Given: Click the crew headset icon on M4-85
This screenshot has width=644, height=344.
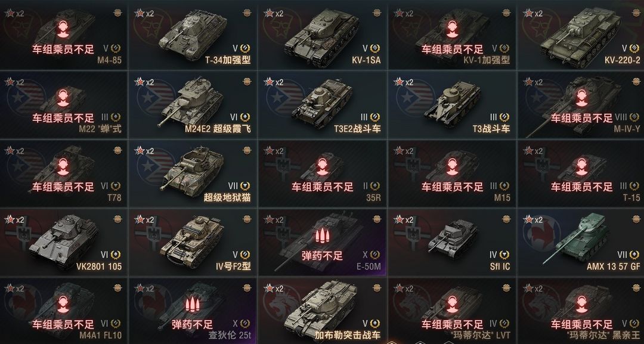Looking at the screenshot, I should coord(63,29).
